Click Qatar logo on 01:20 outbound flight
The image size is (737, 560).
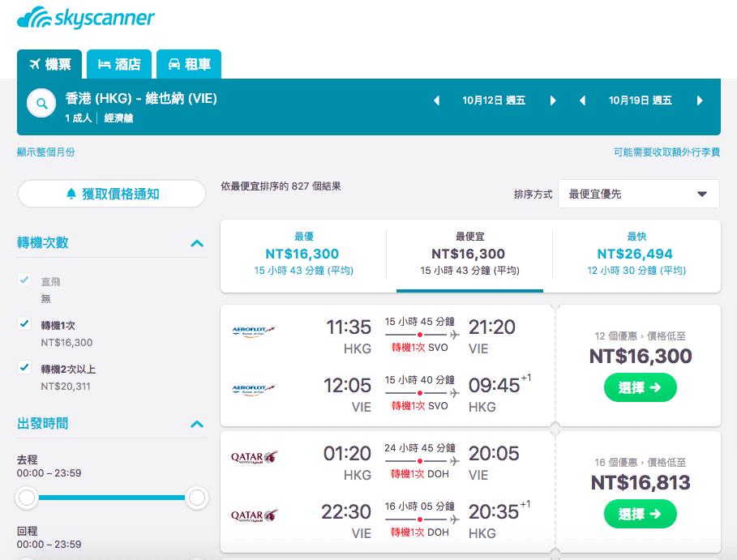255,457
